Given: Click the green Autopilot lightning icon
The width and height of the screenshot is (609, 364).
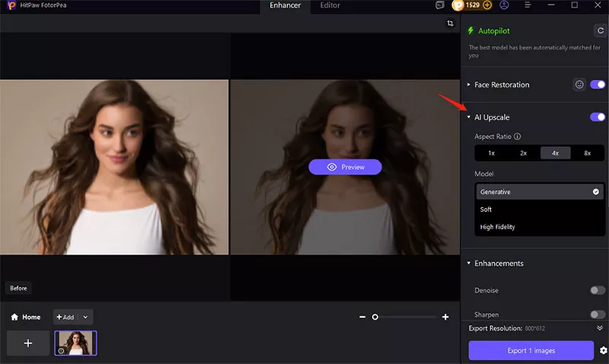Looking at the screenshot, I should point(471,31).
